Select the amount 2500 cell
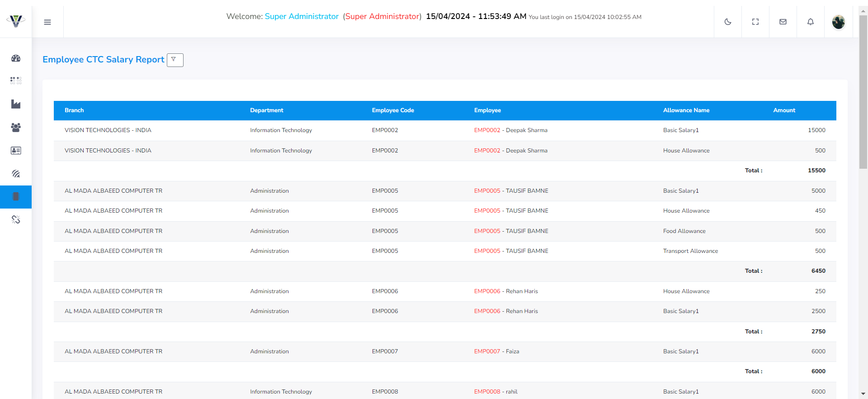 point(818,311)
